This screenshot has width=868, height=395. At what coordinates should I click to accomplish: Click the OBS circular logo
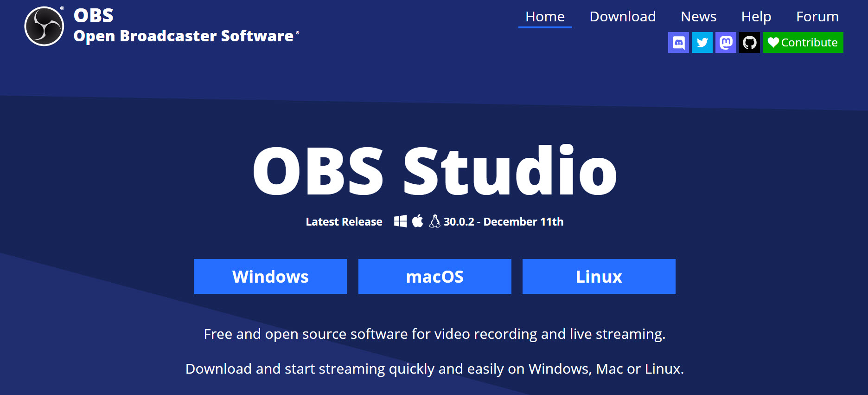pos(44,26)
